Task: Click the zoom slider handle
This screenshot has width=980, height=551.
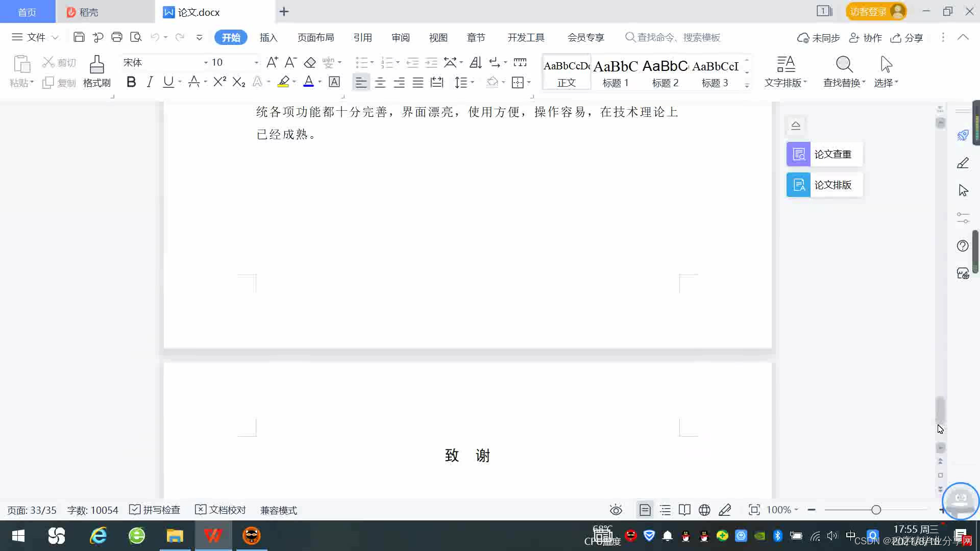Action: tap(876, 510)
